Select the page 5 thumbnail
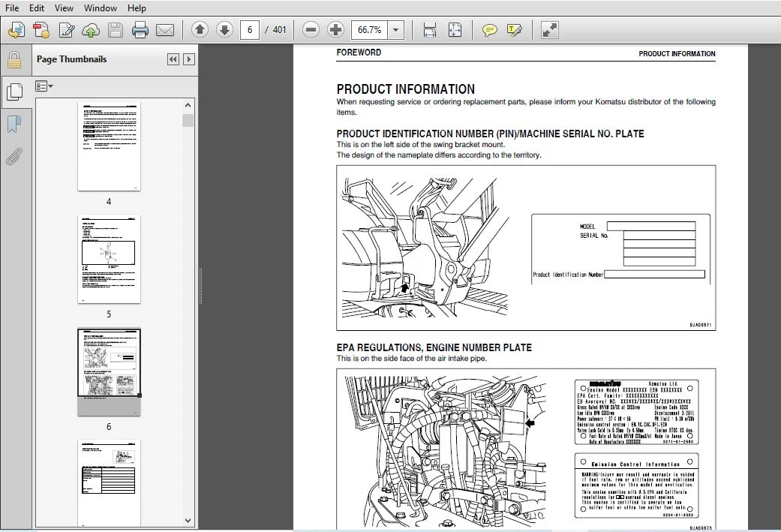 109,259
